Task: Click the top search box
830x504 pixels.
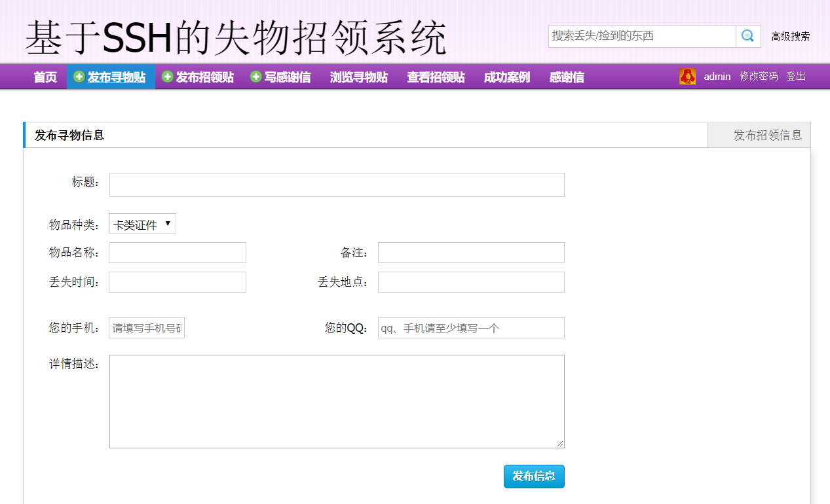Action: coord(641,36)
